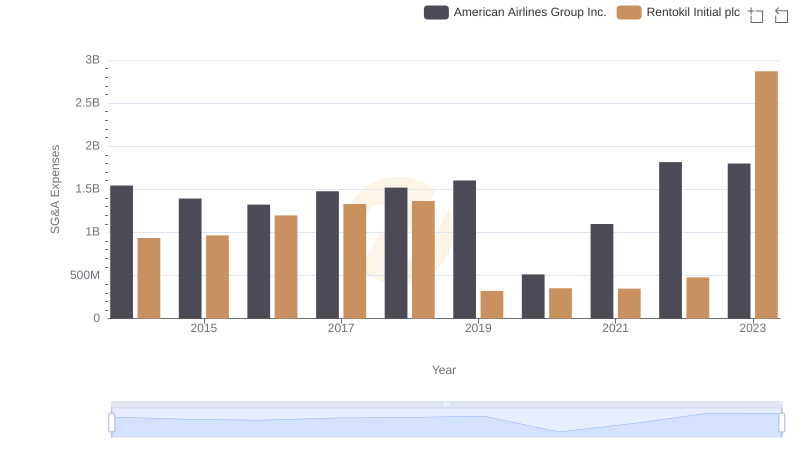Image resolution: width=800 pixels, height=461 pixels.
Task: Click the Year axis title
Action: click(444, 370)
